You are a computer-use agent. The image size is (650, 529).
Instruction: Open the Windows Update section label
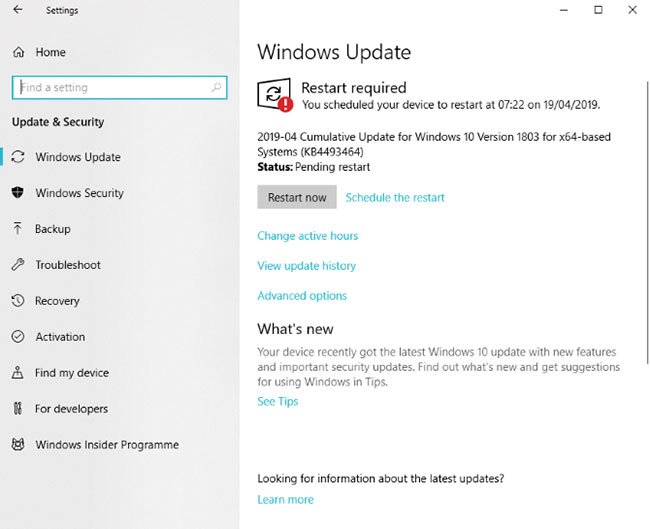coord(78,157)
